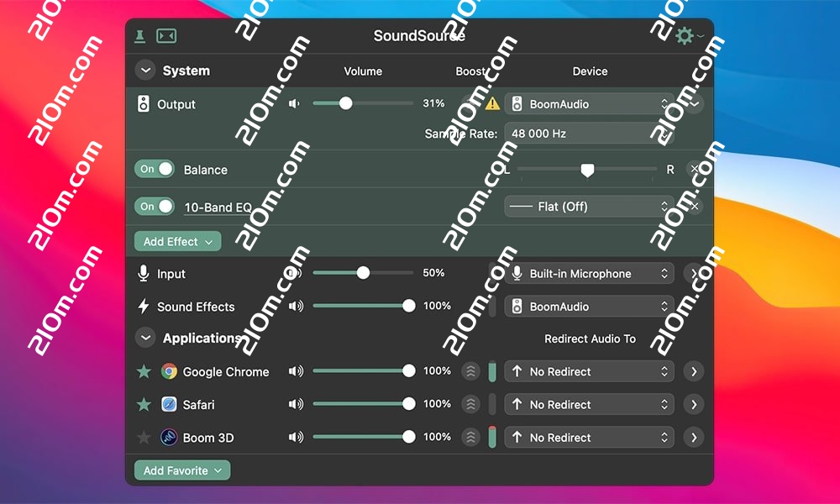Collapse the System section
This screenshot has width=840, height=504.
(145, 71)
